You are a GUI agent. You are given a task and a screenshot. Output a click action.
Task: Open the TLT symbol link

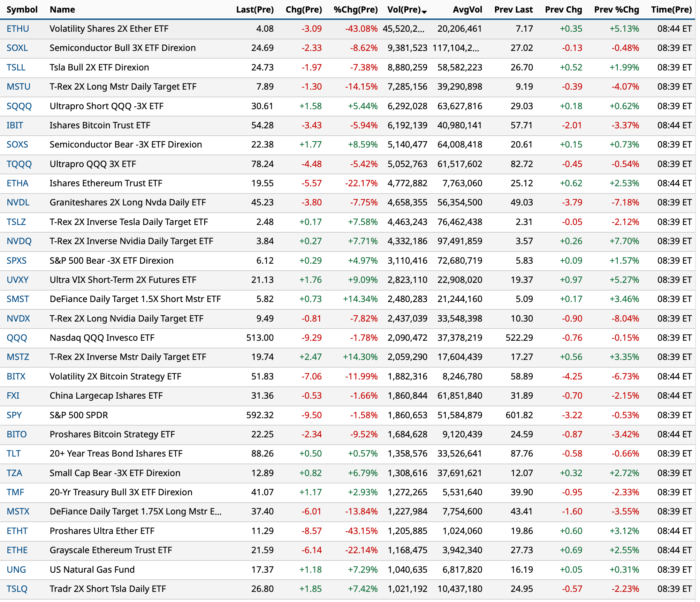pos(14,454)
